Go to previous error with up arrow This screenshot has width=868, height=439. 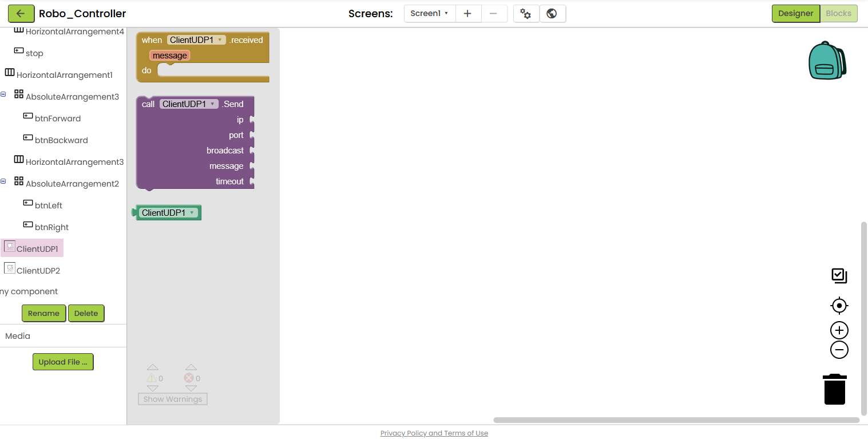pyautogui.click(x=191, y=367)
